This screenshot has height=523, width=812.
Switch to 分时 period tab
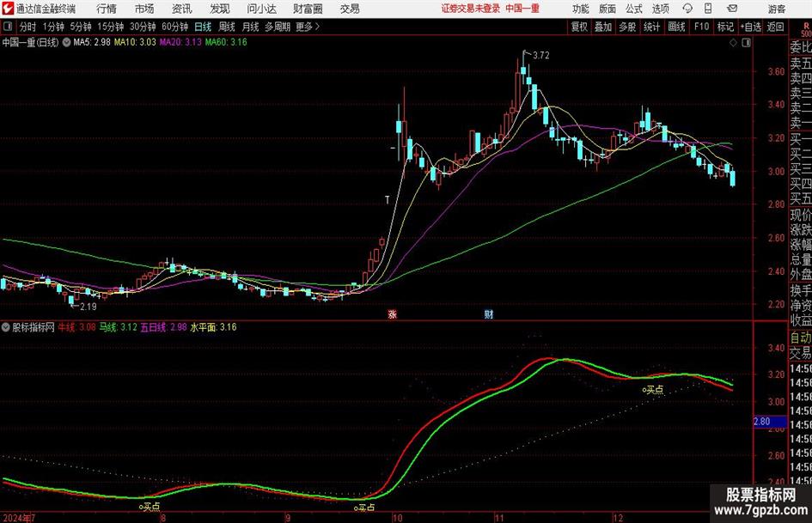[x=27, y=27]
